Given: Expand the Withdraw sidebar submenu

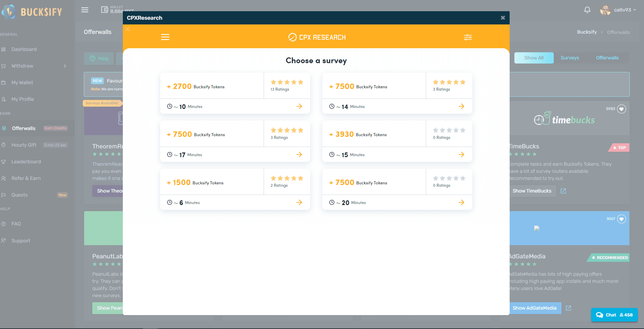Looking at the screenshot, I should (x=34, y=66).
